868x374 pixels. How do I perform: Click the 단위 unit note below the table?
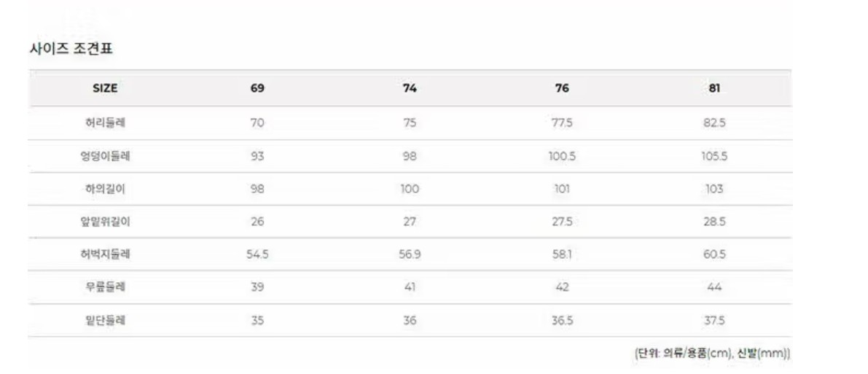pos(712,353)
